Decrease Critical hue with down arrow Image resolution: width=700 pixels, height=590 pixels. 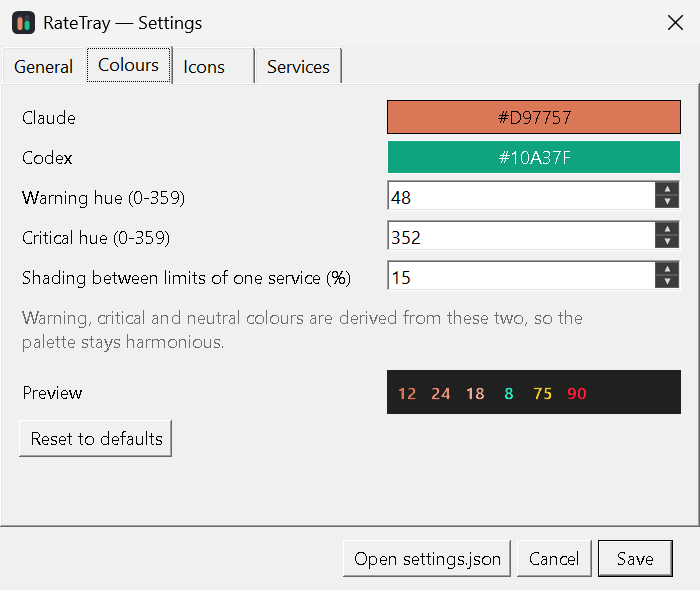click(x=667, y=241)
